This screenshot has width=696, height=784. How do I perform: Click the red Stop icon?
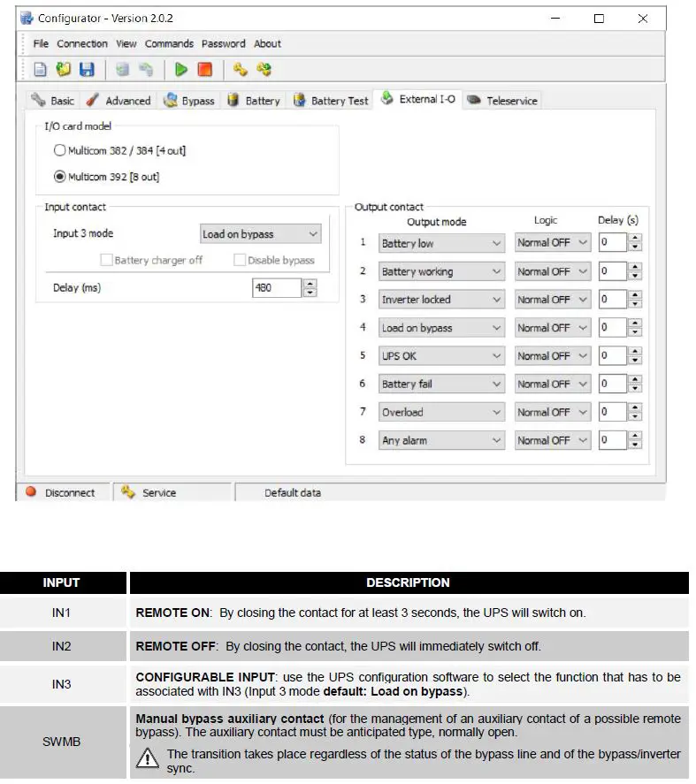(x=205, y=70)
